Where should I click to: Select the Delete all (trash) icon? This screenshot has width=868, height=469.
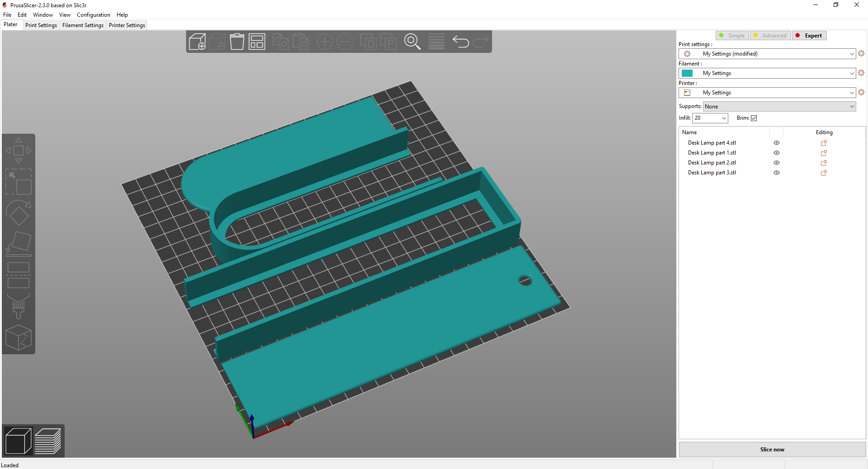click(x=236, y=41)
